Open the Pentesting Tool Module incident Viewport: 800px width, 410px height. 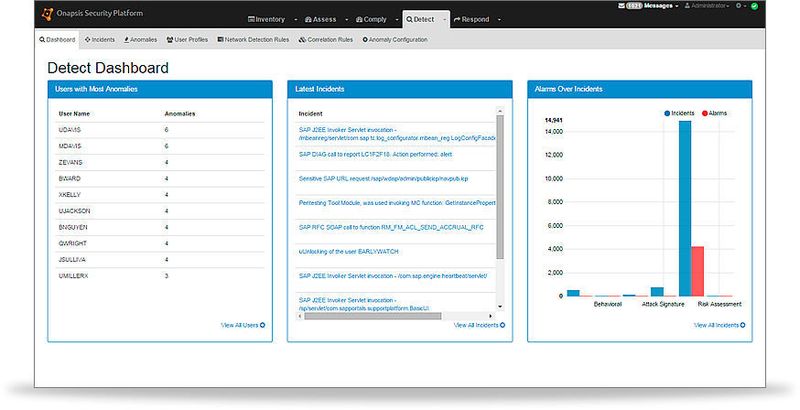[397, 203]
